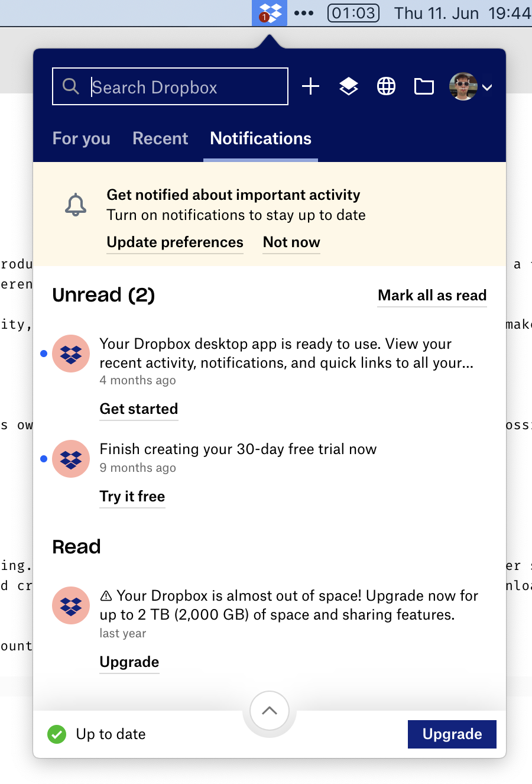Switch to the For you tab

coord(82,138)
